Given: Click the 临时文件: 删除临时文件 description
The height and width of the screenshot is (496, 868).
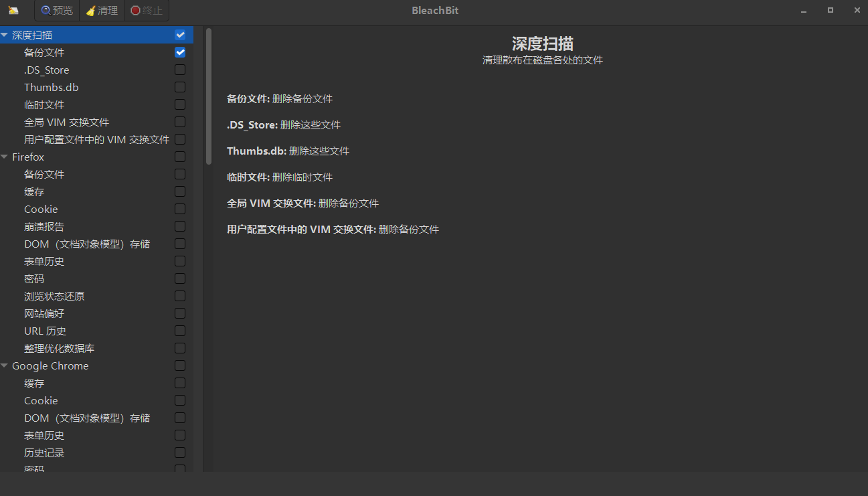Looking at the screenshot, I should tap(280, 177).
